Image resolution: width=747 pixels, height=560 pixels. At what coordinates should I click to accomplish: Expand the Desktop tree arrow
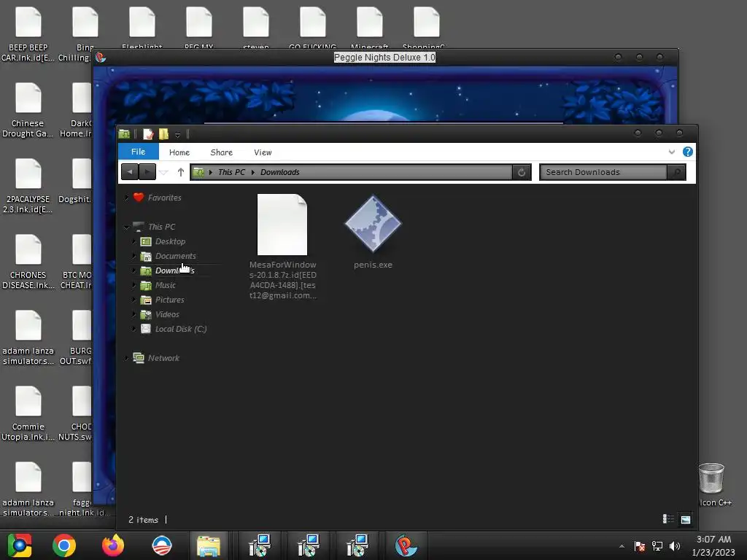(x=134, y=241)
